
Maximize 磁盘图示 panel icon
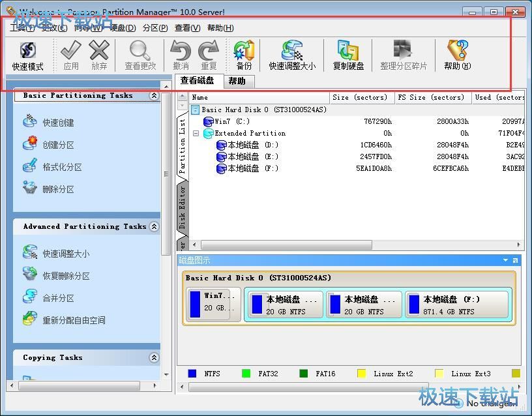tap(515, 260)
